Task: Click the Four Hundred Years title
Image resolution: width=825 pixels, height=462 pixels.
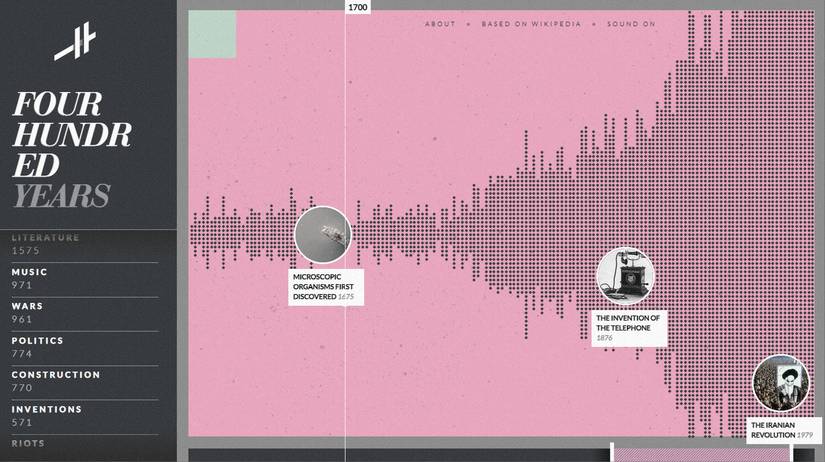Action: pyautogui.click(x=71, y=150)
